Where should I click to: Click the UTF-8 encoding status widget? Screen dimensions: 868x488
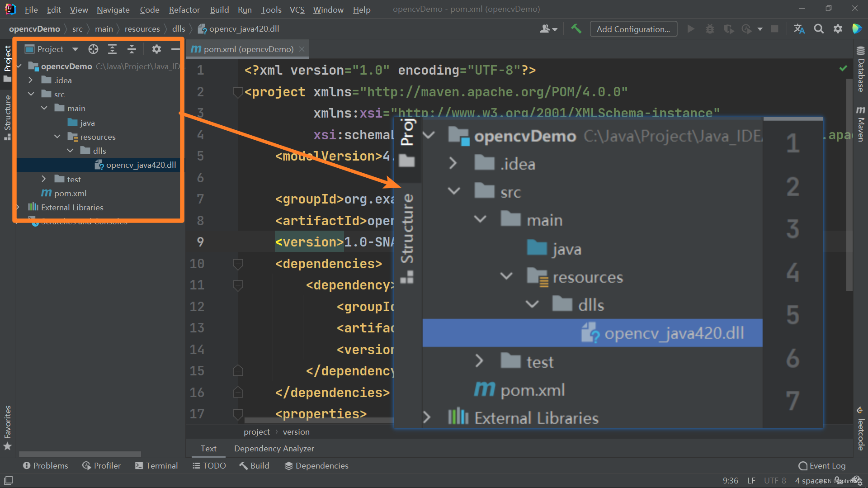775,481
